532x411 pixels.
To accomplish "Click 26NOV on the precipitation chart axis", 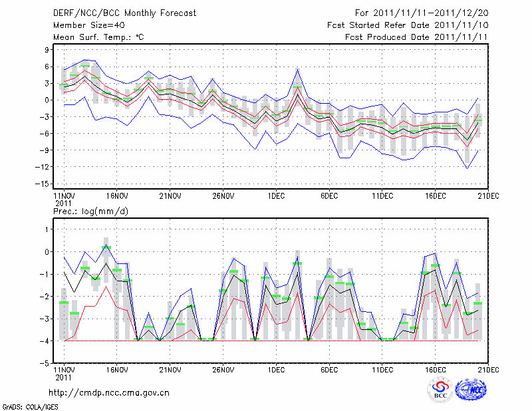I will (x=223, y=369).
